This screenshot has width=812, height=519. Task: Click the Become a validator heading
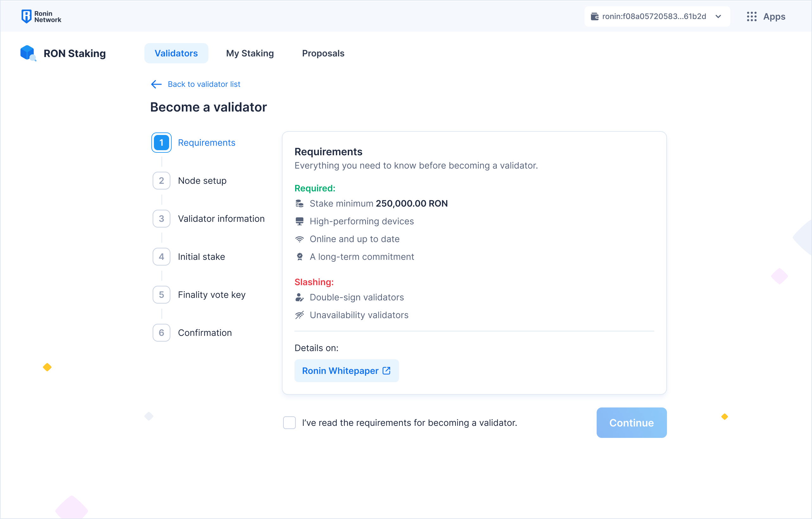[x=208, y=107]
